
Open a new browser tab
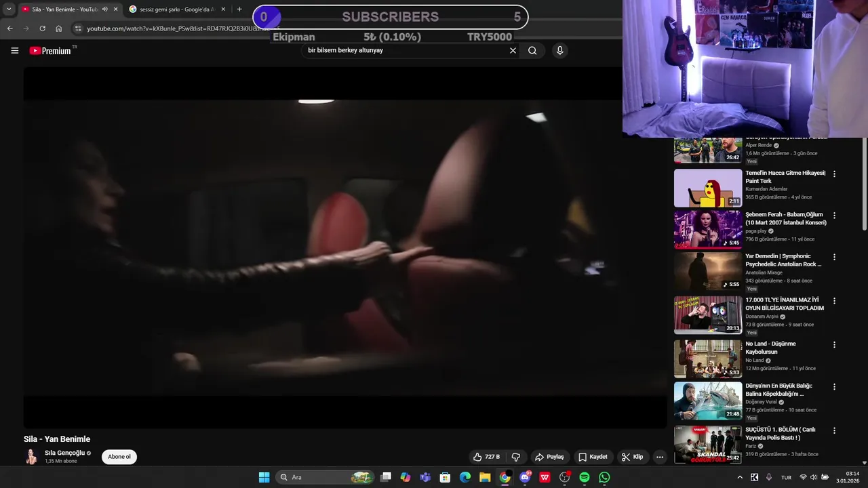point(239,9)
